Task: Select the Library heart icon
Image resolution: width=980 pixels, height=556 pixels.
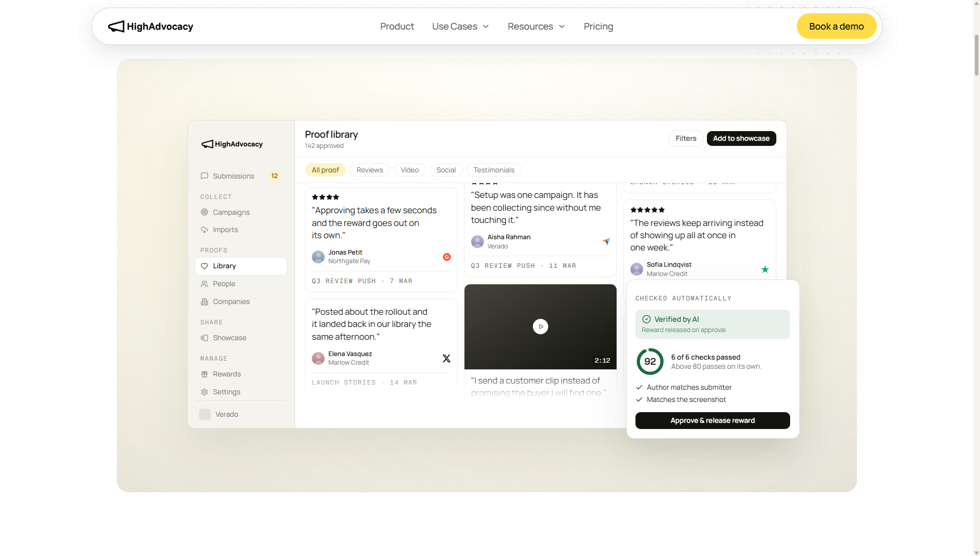Action: [204, 266]
